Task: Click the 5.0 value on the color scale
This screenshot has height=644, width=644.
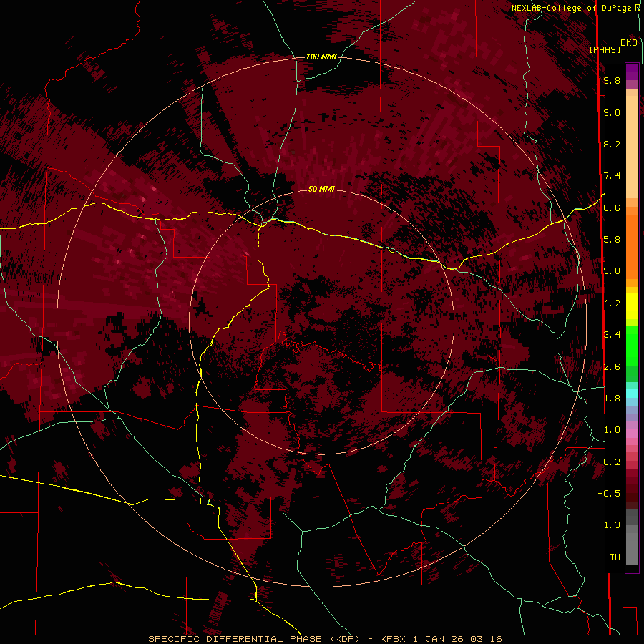Action: click(612, 271)
